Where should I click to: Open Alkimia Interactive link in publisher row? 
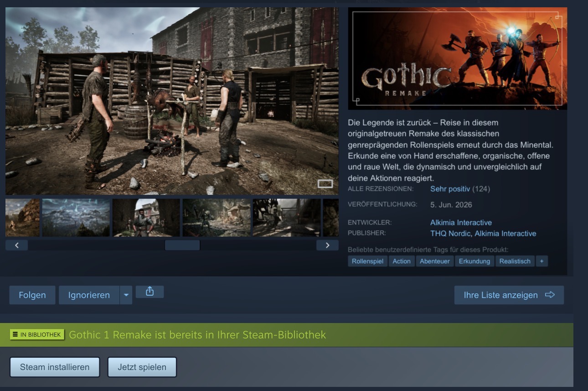(505, 234)
